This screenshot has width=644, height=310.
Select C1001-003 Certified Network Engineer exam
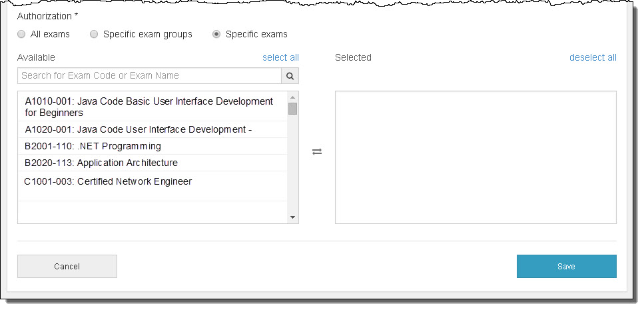[108, 181]
